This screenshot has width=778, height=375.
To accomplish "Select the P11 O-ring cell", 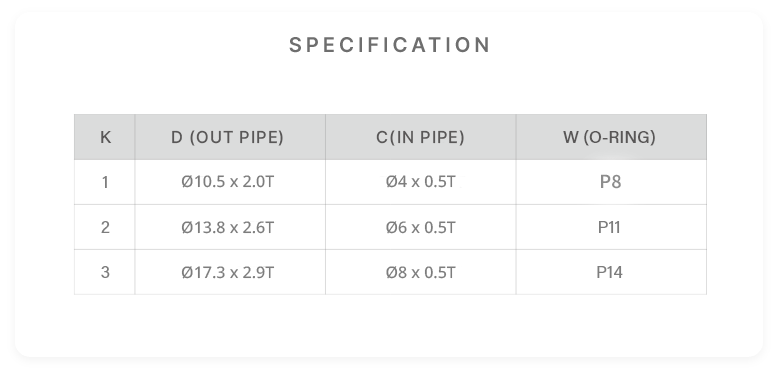I will [611, 227].
